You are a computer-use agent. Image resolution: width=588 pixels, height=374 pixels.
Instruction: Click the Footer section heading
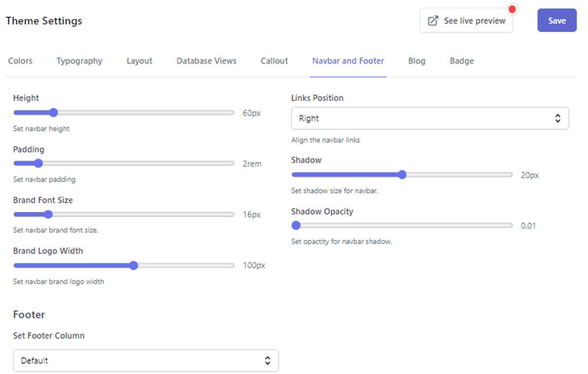[x=29, y=315]
